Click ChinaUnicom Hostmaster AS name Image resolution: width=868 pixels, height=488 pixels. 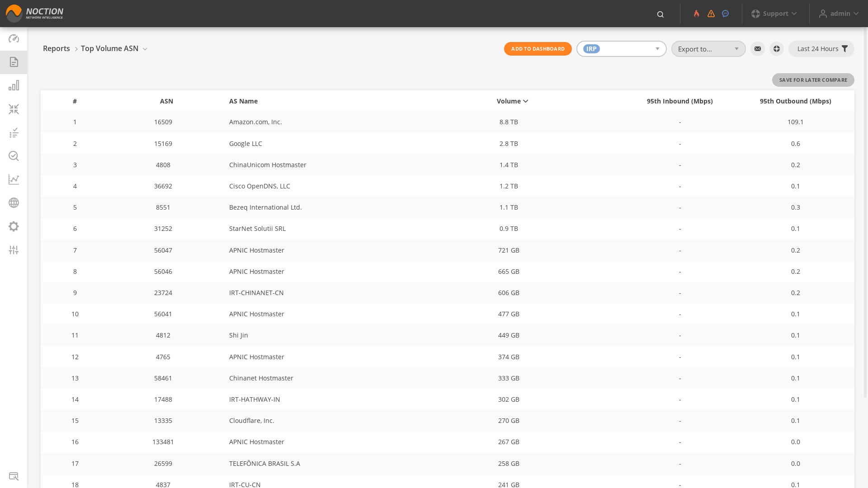tap(268, 165)
